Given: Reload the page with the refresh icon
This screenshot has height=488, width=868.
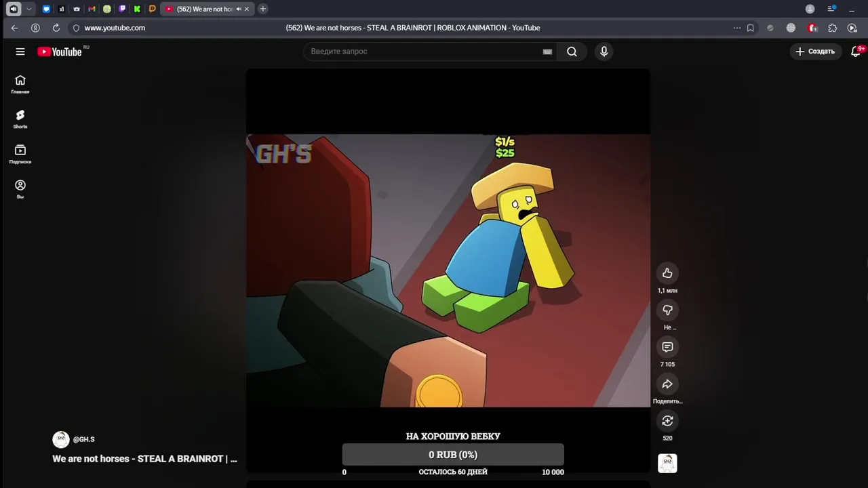Looking at the screenshot, I should tap(56, 28).
